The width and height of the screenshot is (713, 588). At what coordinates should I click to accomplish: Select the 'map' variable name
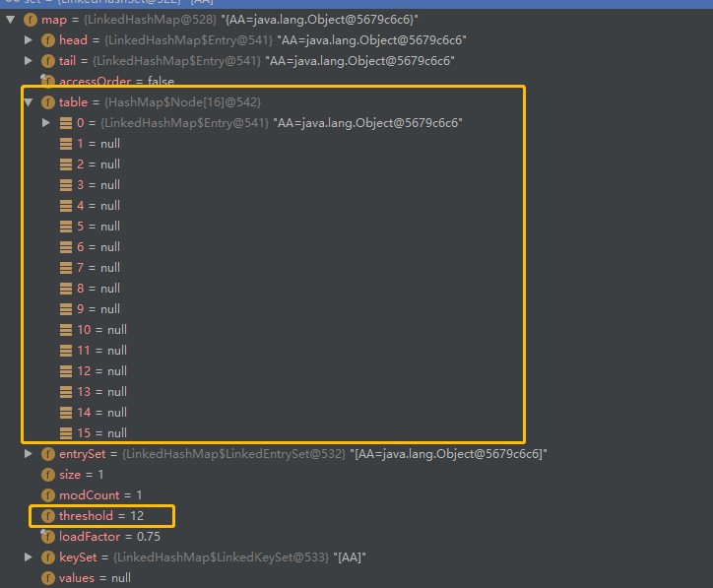[54, 20]
